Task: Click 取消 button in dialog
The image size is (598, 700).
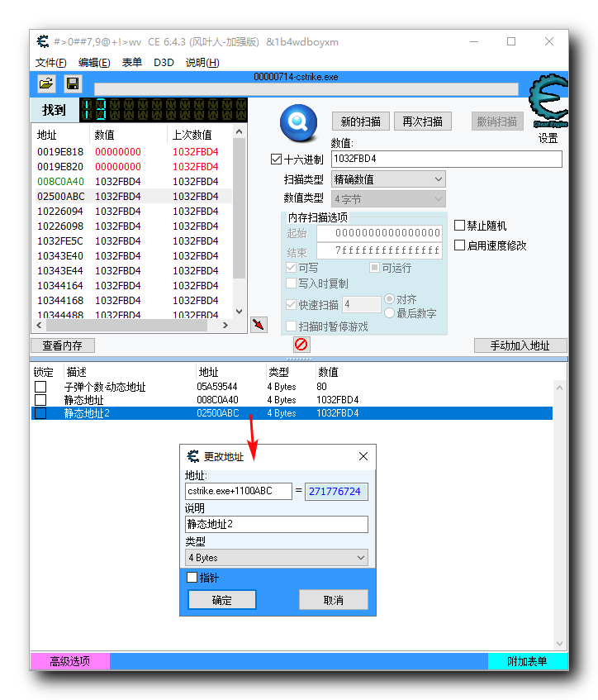Action: [x=334, y=600]
